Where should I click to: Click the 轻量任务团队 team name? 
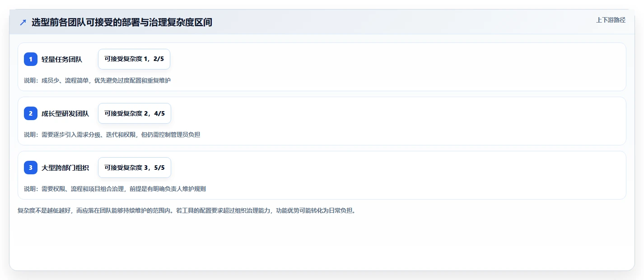pos(62,59)
